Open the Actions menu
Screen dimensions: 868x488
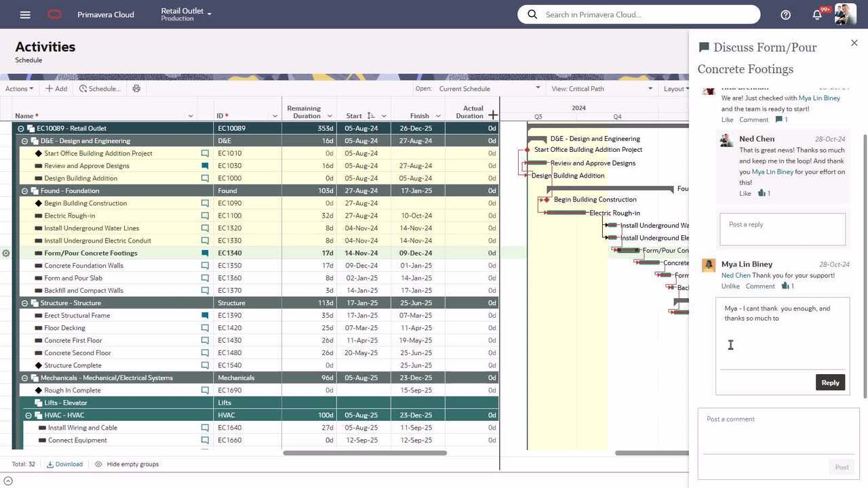click(x=19, y=89)
